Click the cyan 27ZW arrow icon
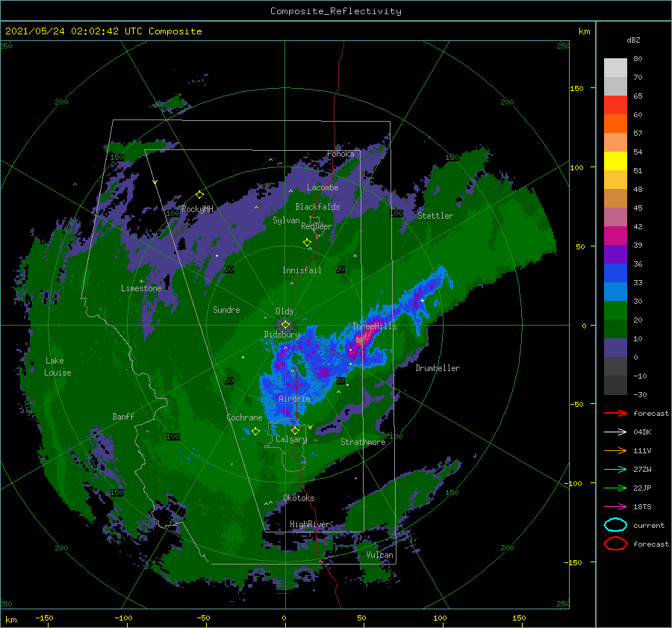672x628 pixels. [x=615, y=470]
